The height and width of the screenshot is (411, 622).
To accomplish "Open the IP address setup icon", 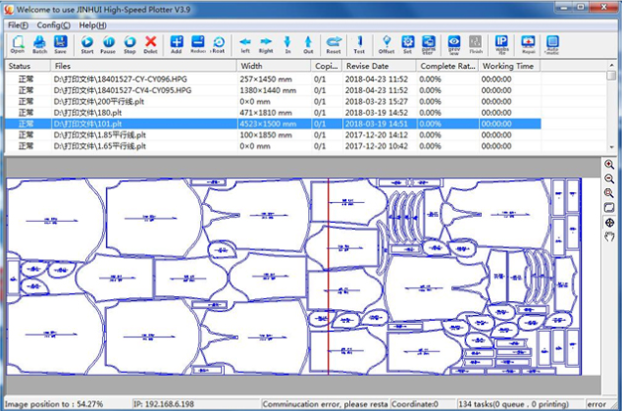I will (501, 44).
